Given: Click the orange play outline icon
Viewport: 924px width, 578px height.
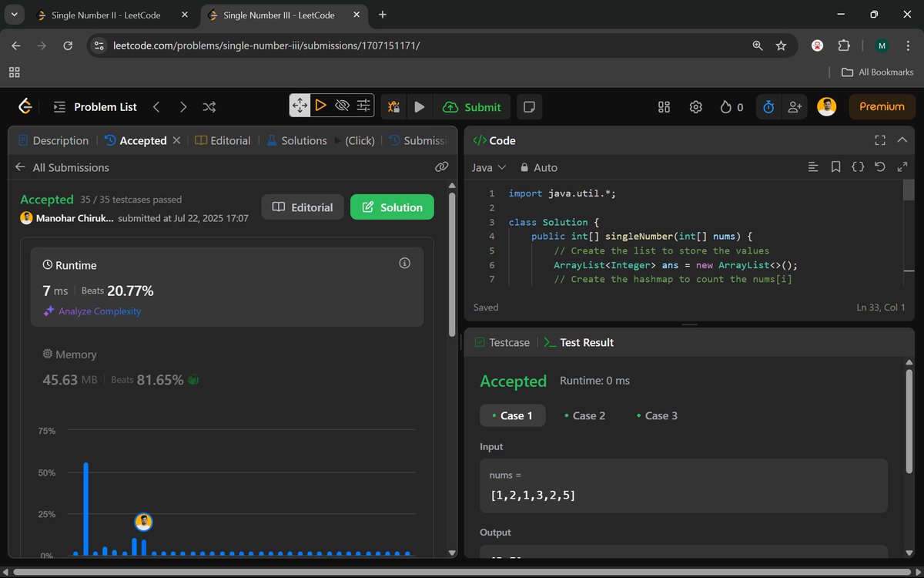Looking at the screenshot, I should (x=321, y=106).
